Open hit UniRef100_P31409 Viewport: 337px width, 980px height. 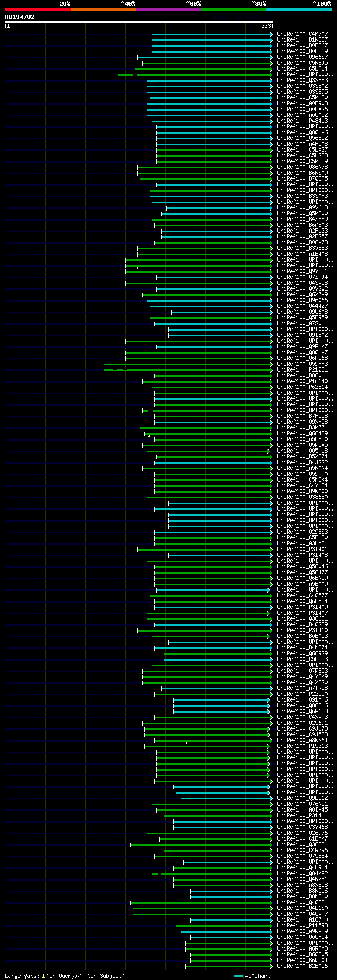[302, 607]
